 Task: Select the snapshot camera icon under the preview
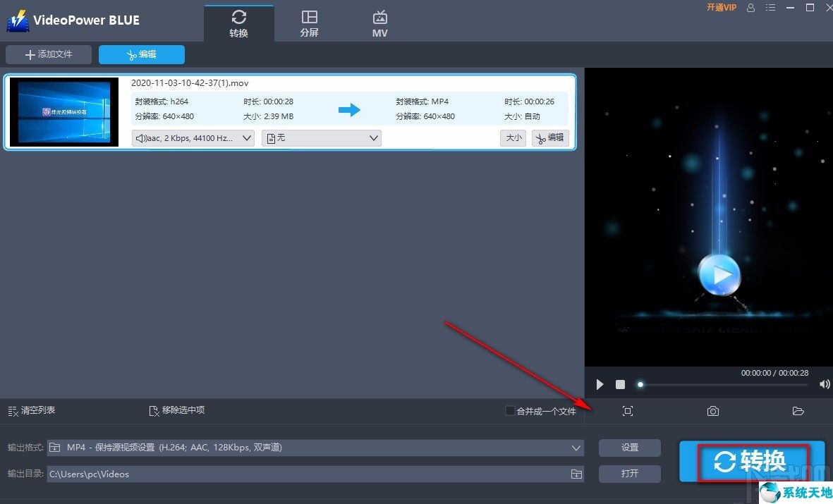pyautogui.click(x=712, y=411)
